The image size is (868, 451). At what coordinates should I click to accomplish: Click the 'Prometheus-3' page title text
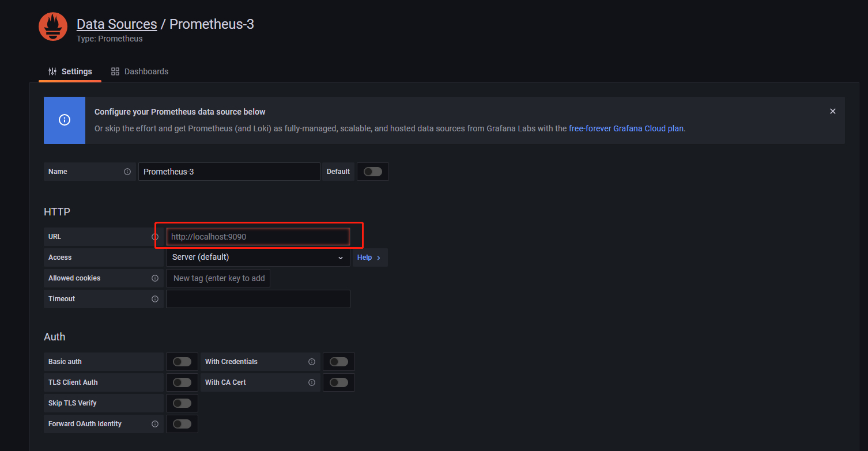212,24
